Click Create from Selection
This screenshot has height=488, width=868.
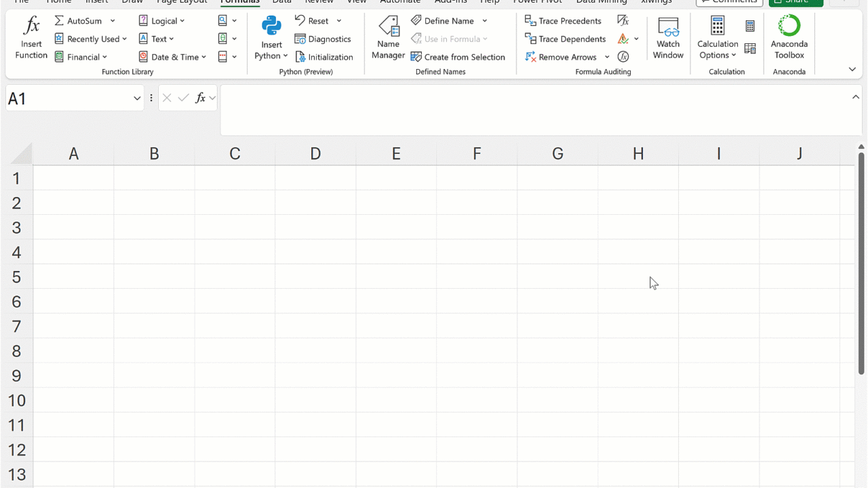(458, 57)
